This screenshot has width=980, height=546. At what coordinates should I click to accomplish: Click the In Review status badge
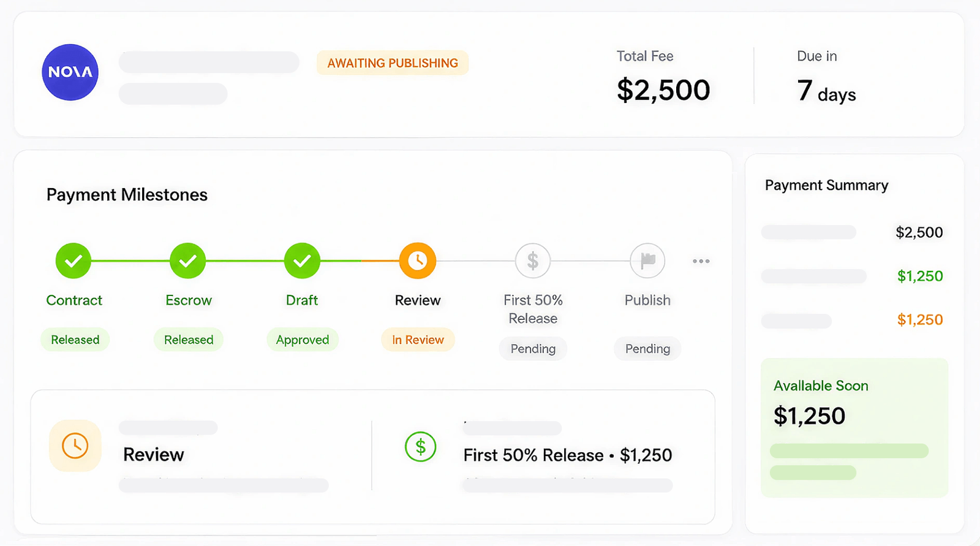point(418,339)
